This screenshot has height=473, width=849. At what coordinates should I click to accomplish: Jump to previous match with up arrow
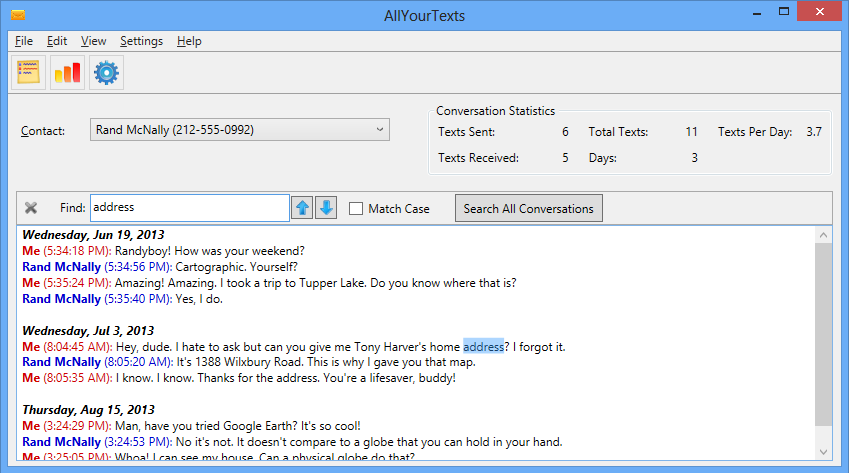[302, 208]
